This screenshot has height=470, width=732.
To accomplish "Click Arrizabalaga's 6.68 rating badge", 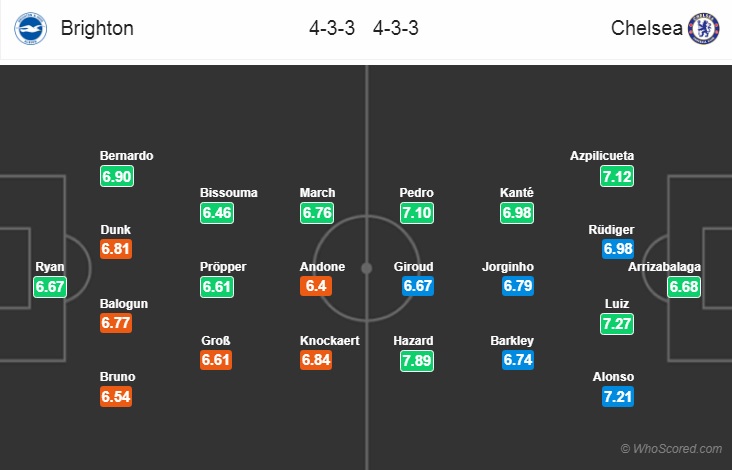I will coord(684,287).
